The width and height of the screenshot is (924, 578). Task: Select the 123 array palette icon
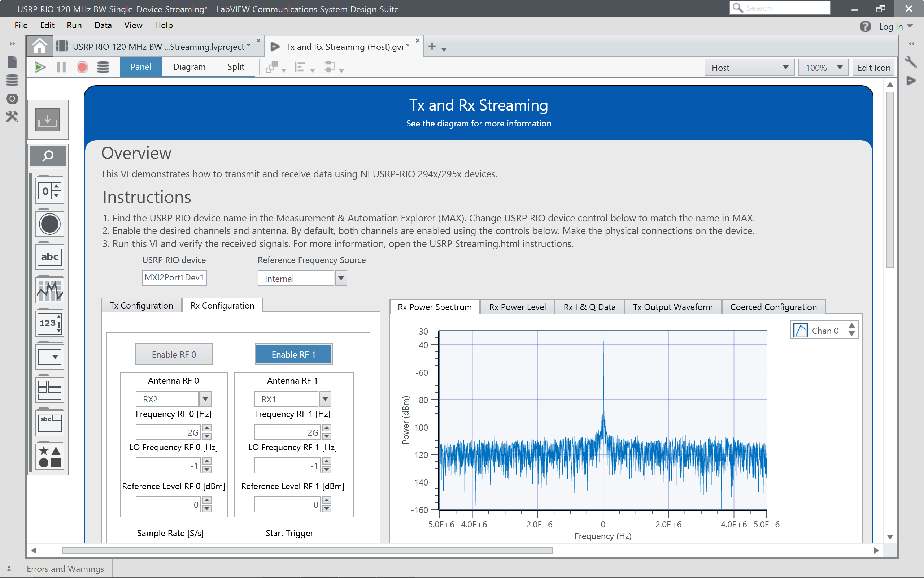[50, 323]
